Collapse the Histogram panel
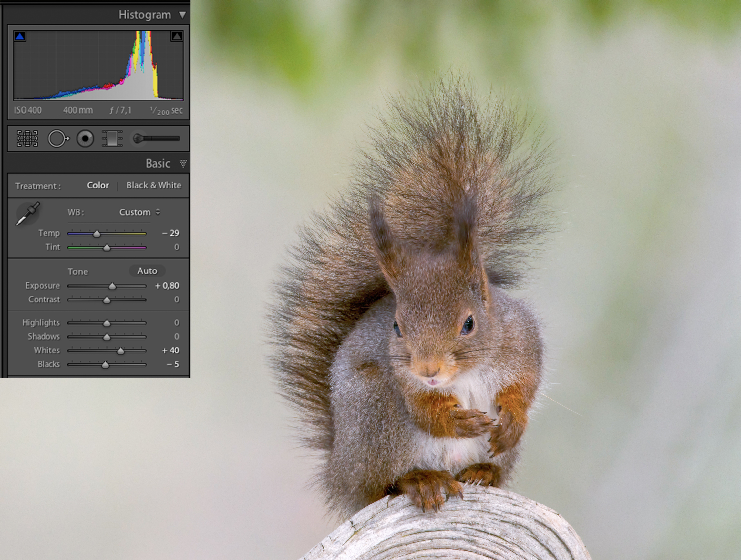This screenshot has width=741, height=560. coord(182,15)
